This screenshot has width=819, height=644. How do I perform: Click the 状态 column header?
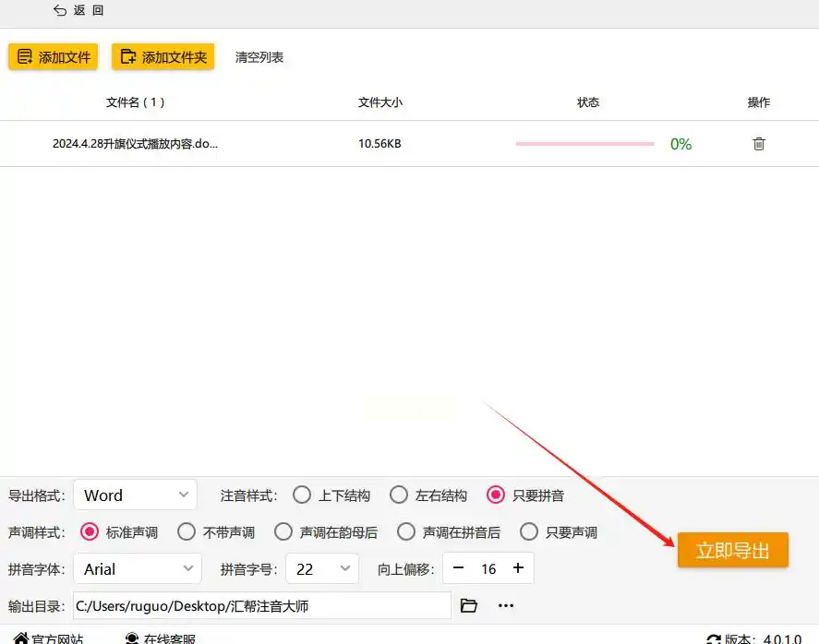[x=588, y=102]
